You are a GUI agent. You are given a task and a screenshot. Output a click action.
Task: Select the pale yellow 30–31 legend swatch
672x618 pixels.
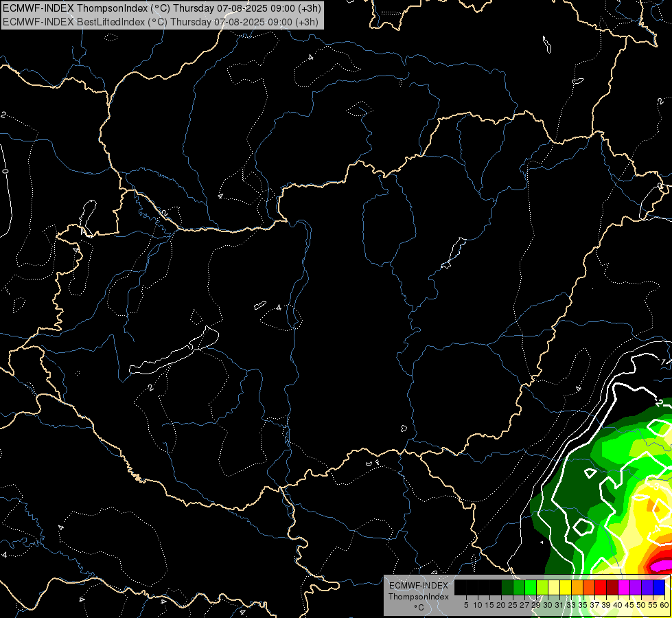point(554,588)
